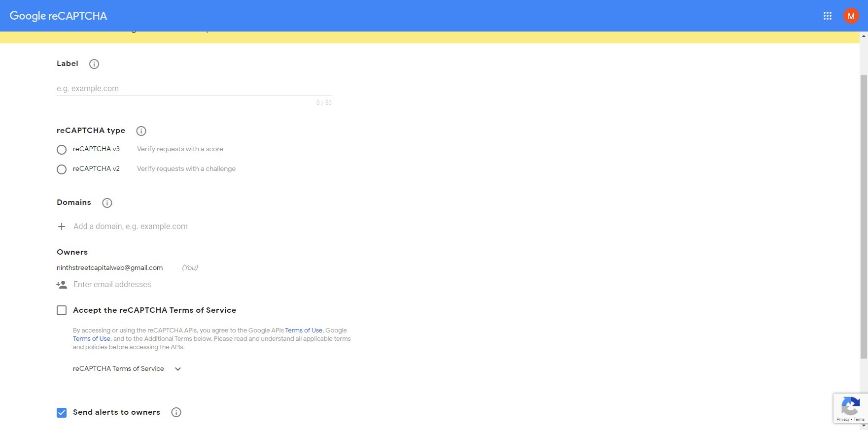This screenshot has height=430, width=868.
Task: Check Accept the reCAPTCHA Terms of Service
Action: coord(62,310)
